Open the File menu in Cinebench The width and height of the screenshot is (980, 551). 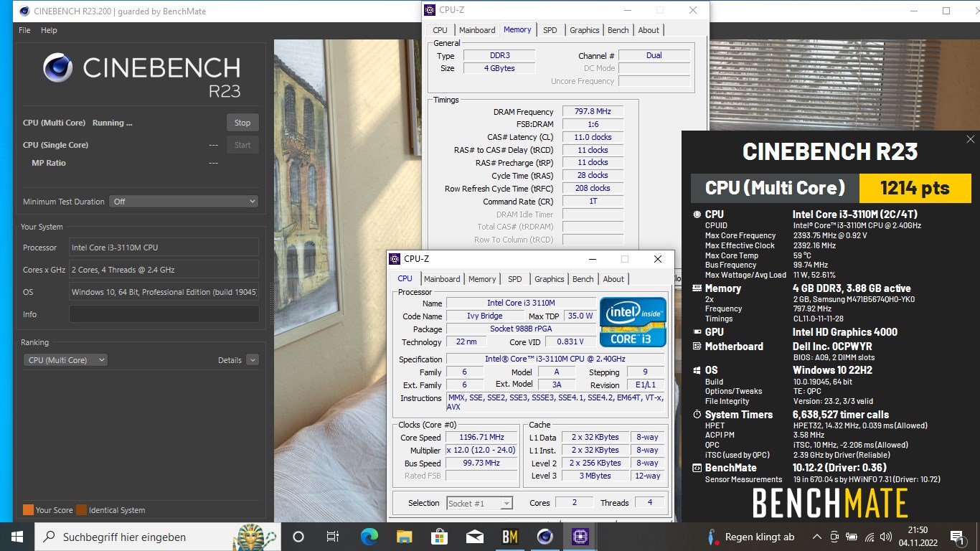(24, 30)
